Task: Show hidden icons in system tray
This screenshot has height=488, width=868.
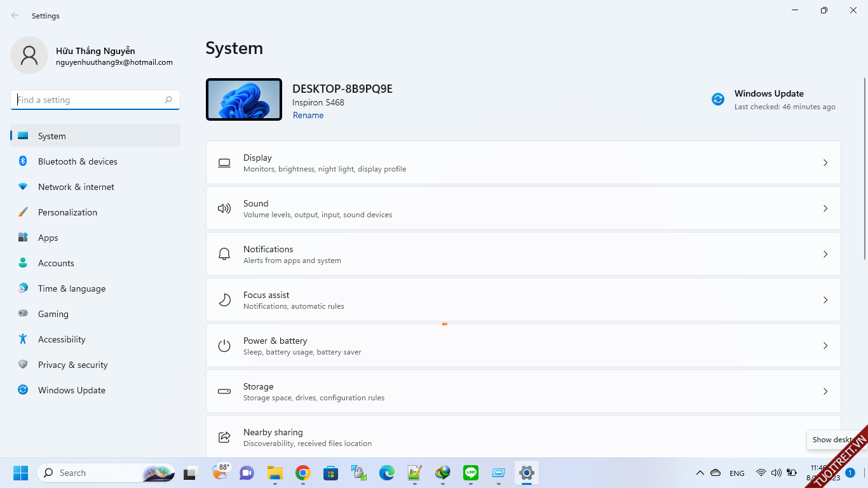Action: tap(700, 473)
